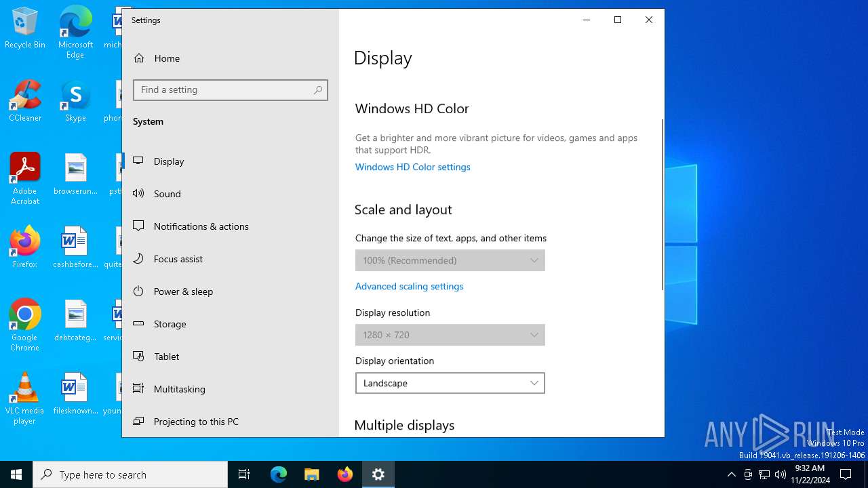Select Power & sleep
Viewport: 868px width, 488px height.
(231, 291)
